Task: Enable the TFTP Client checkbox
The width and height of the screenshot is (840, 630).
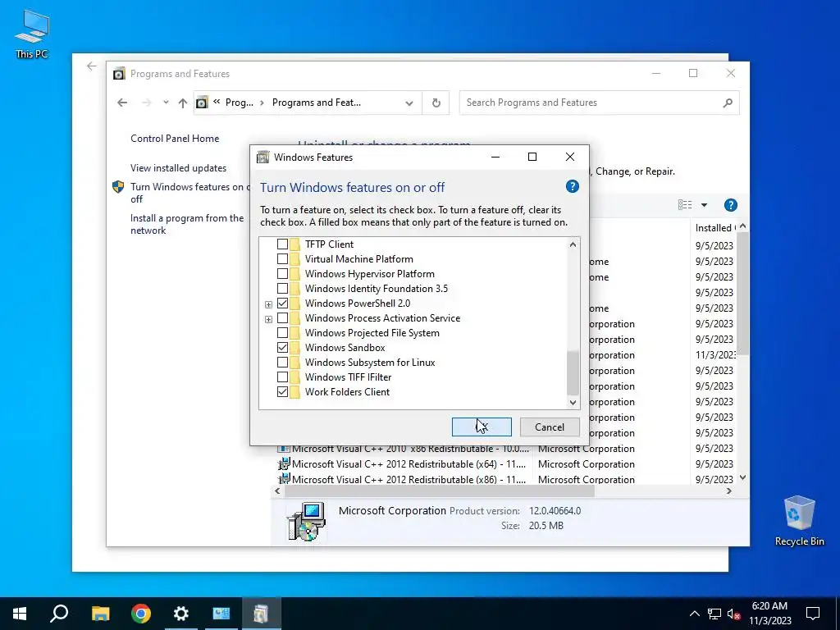Action: pos(282,244)
